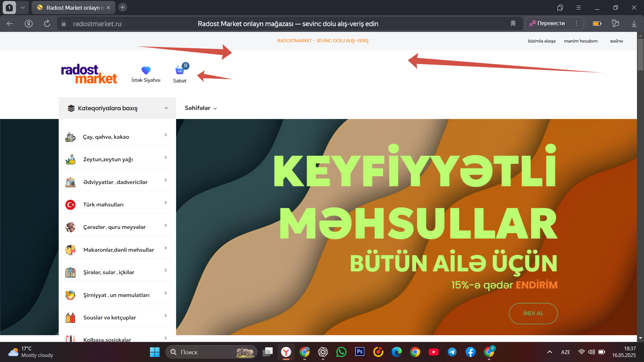Open the Windows Start menu
This screenshot has height=362, width=644.
155,352
